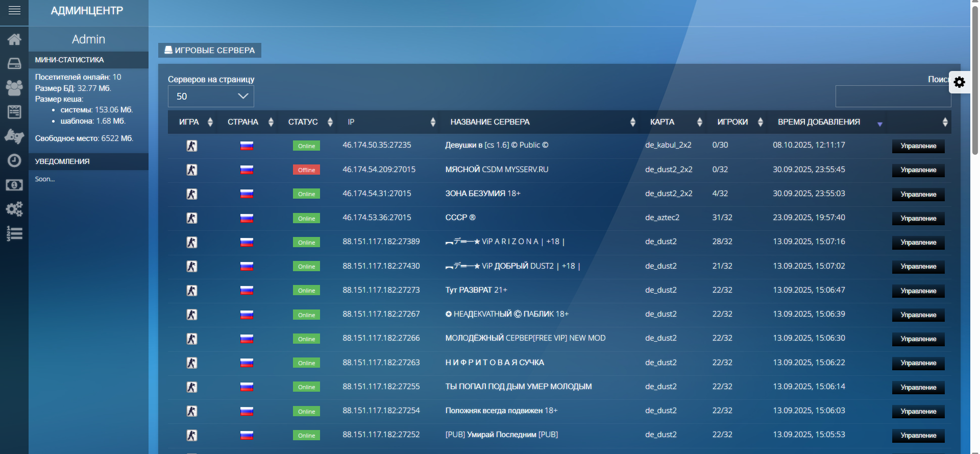
Task: Open the servers drive icon in sidebar
Action: tap(14, 63)
